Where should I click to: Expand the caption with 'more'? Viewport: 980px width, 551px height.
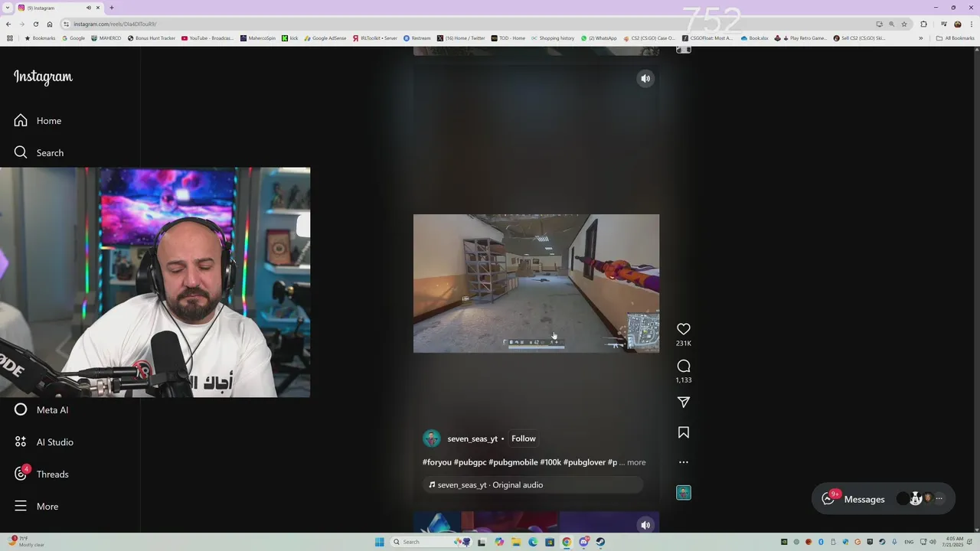636,462
